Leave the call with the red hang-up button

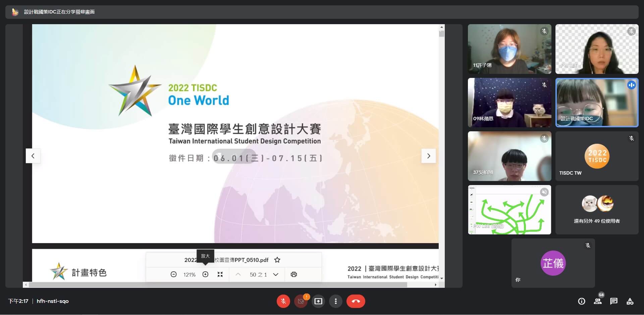pyautogui.click(x=356, y=301)
